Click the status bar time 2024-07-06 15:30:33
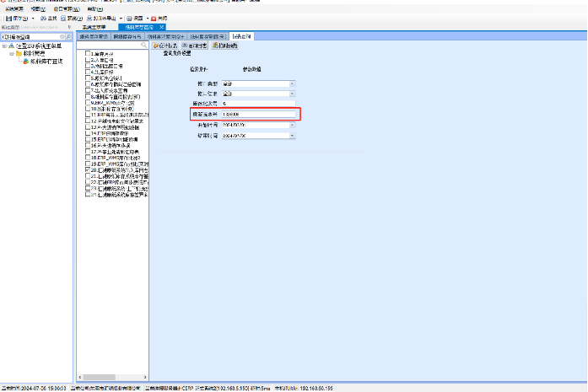This screenshot has height=392, width=588. pos(34,389)
